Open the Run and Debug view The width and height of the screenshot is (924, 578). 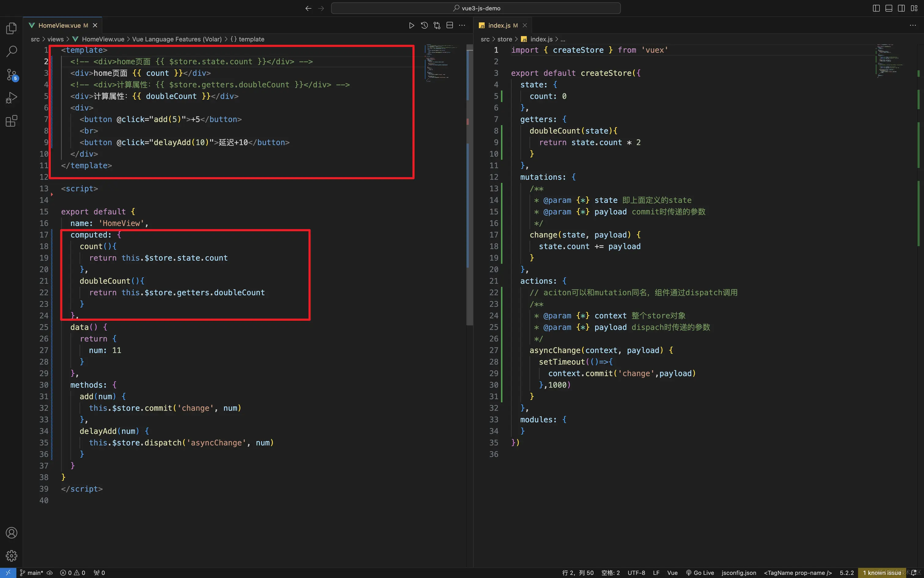pyautogui.click(x=12, y=98)
